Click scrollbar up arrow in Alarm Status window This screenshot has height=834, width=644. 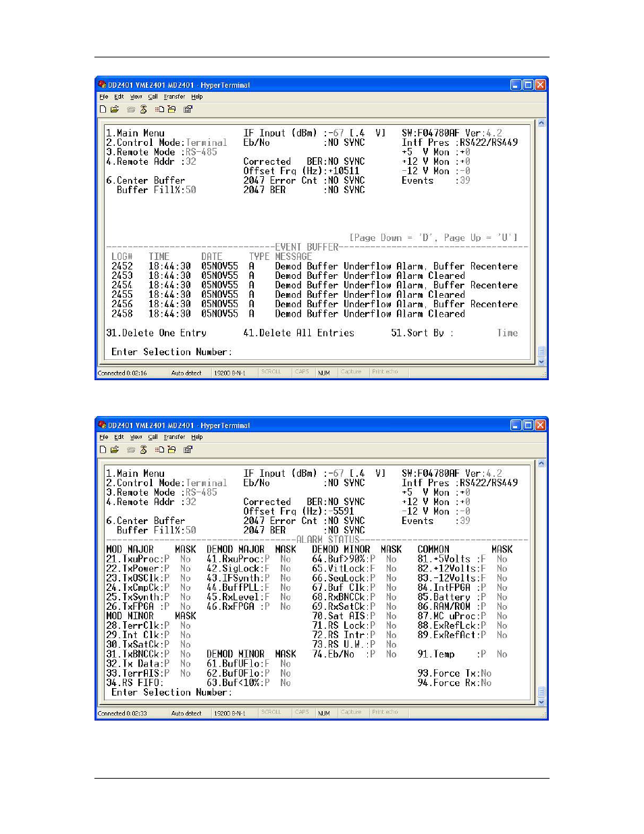tap(541, 464)
